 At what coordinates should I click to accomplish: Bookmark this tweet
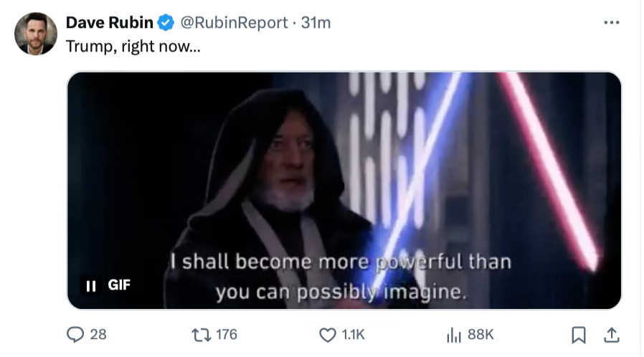coord(579,335)
